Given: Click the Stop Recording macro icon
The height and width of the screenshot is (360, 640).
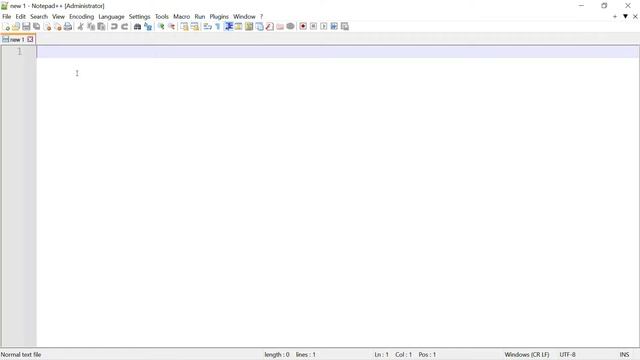Looking at the screenshot, I should tap(313, 27).
